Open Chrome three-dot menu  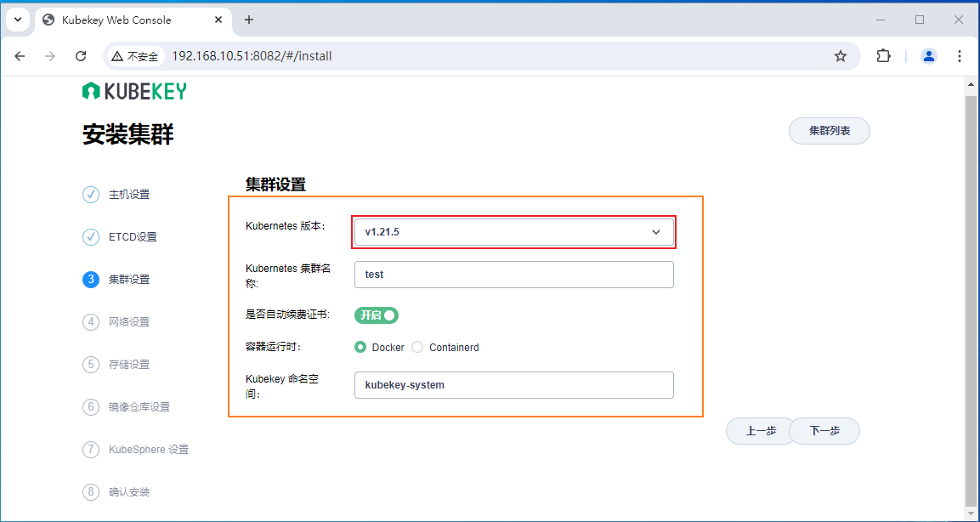click(x=960, y=56)
